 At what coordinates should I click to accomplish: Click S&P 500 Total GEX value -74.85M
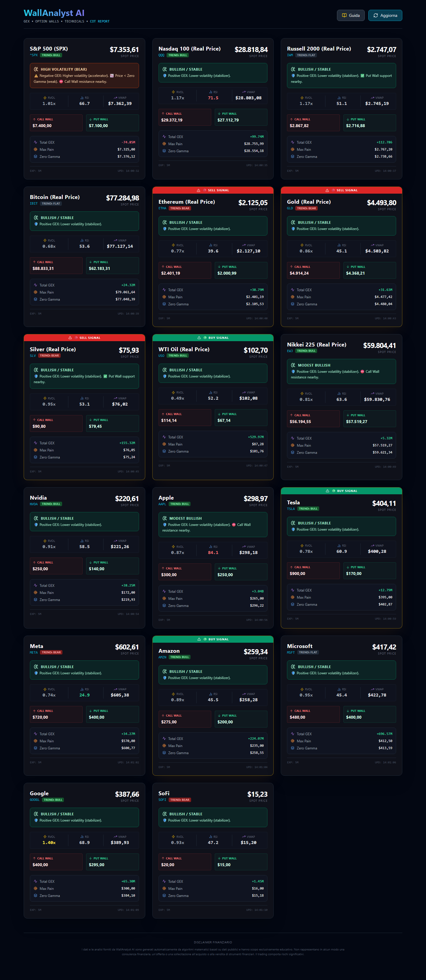[128, 142]
